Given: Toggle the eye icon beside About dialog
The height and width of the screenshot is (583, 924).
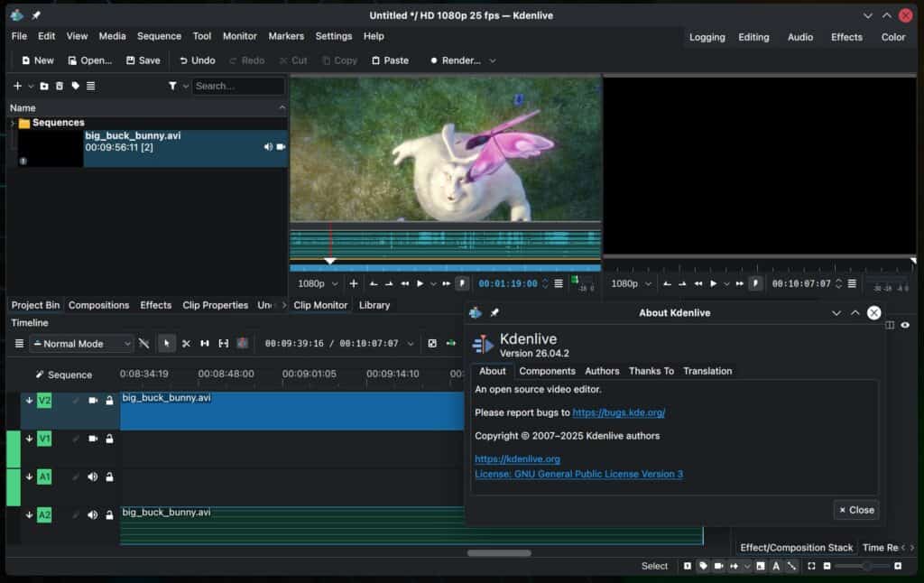Looking at the screenshot, I should pyautogui.click(x=905, y=325).
